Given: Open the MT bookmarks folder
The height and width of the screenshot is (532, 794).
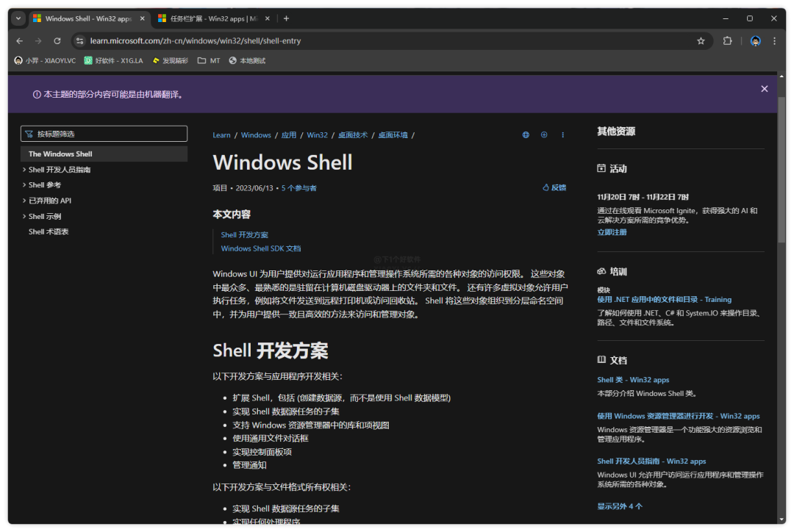Looking at the screenshot, I should (x=209, y=61).
